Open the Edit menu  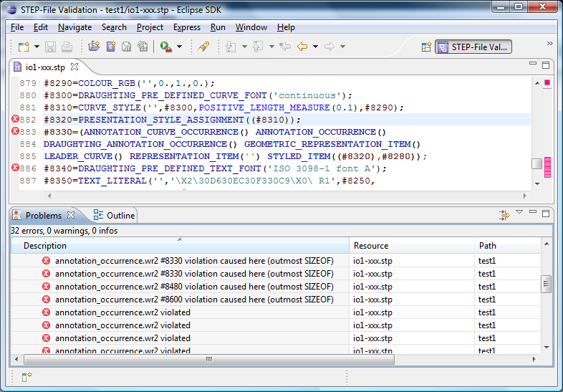coord(41,27)
